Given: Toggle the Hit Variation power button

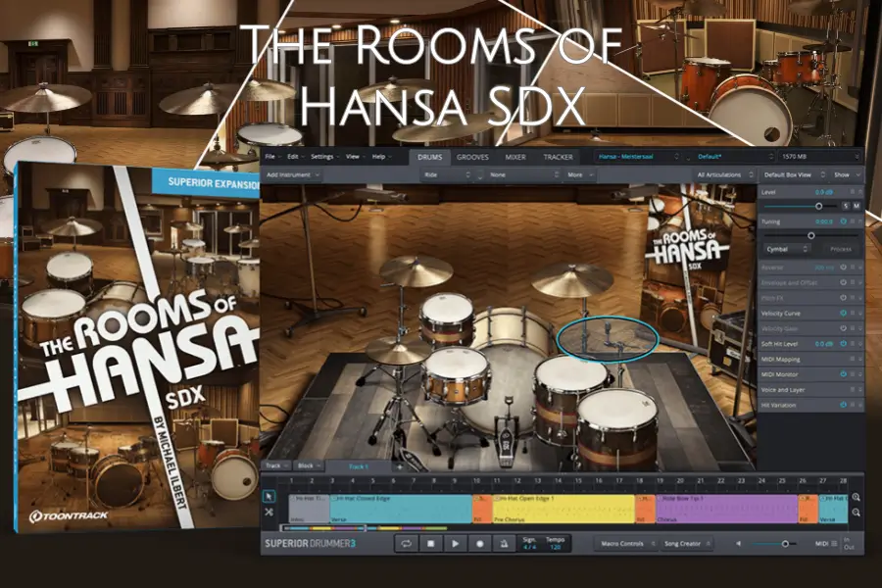Looking at the screenshot, I should pos(843,405).
